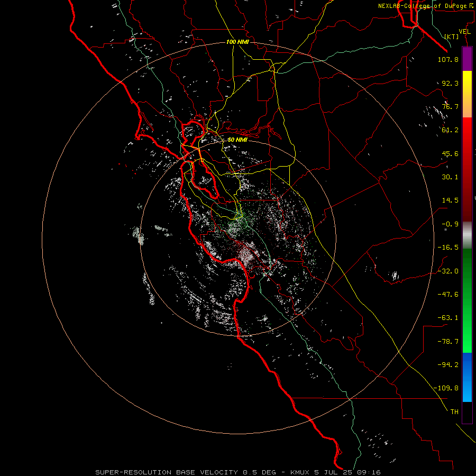Select the -63.1 legend value
This screenshot has width=476, height=476.
[448, 318]
